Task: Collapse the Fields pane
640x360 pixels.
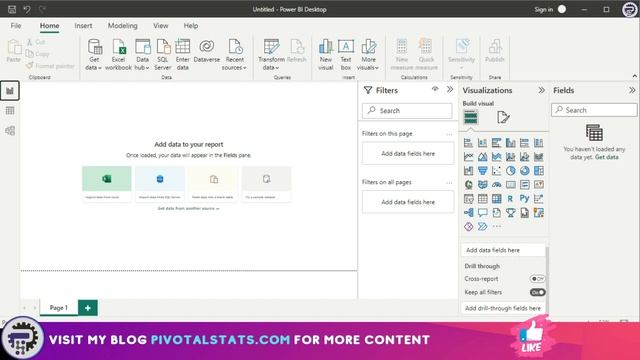Action: click(632, 90)
